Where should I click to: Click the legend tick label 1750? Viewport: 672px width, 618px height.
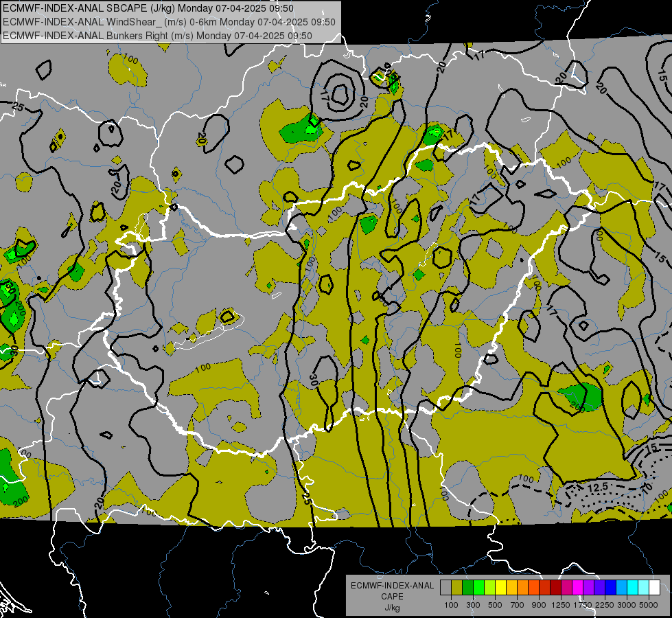(x=583, y=605)
